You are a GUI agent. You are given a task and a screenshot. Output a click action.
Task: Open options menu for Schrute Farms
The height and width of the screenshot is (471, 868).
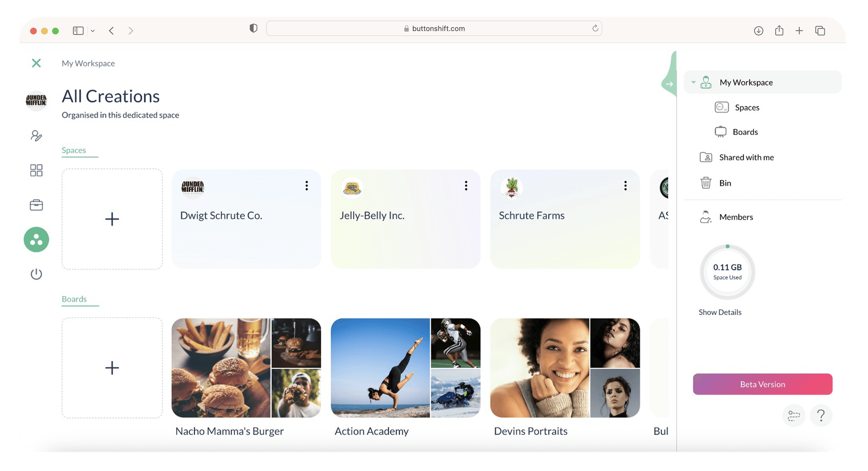coord(625,185)
